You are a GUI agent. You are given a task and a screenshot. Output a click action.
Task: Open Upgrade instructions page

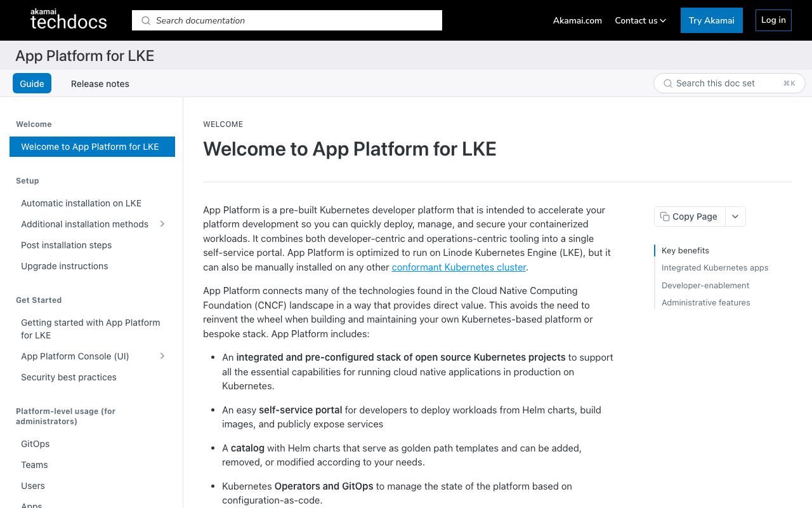pyautogui.click(x=64, y=266)
